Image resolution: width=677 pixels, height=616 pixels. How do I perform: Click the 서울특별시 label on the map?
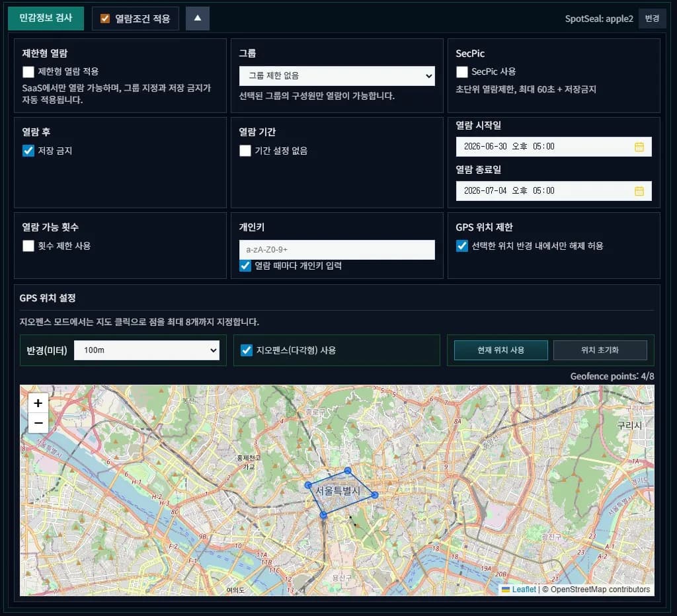tap(338, 491)
